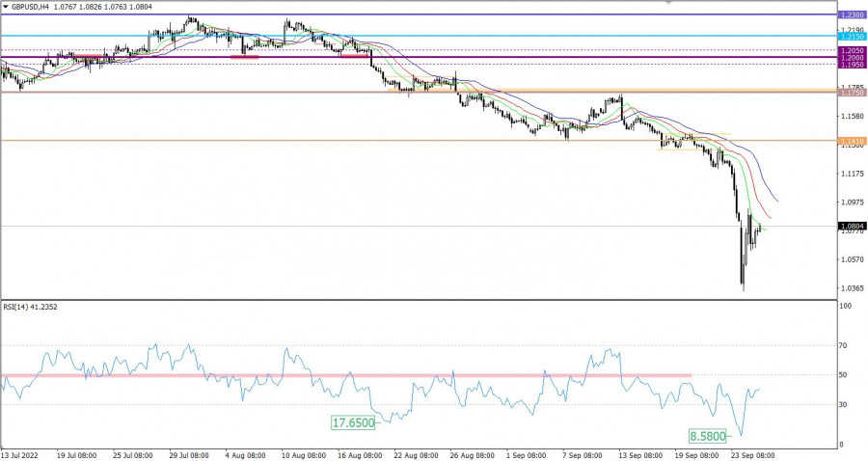Select the 1.2300 blue price level label
The height and width of the screenshot is (461, 868).
point(853,15)
